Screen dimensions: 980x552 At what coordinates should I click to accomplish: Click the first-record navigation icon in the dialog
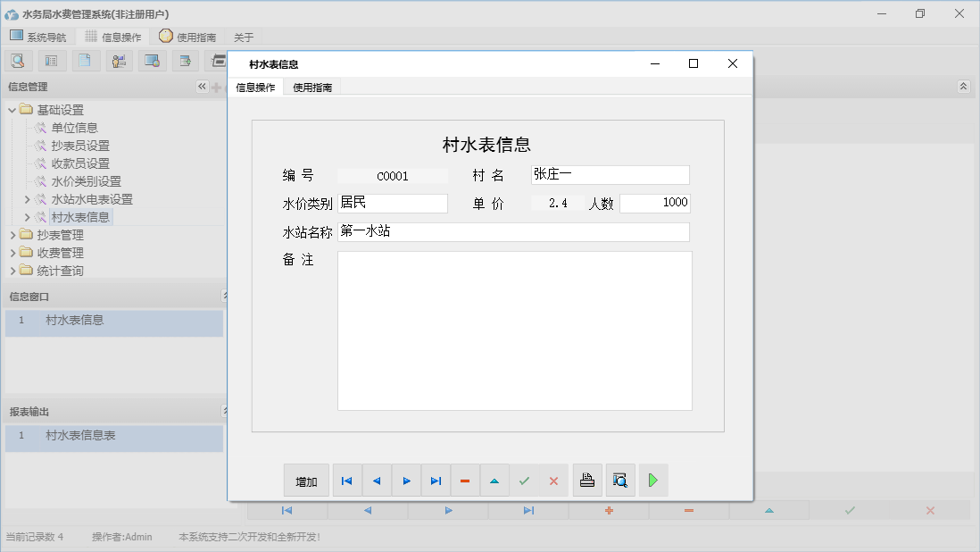(x=346, y=480)
